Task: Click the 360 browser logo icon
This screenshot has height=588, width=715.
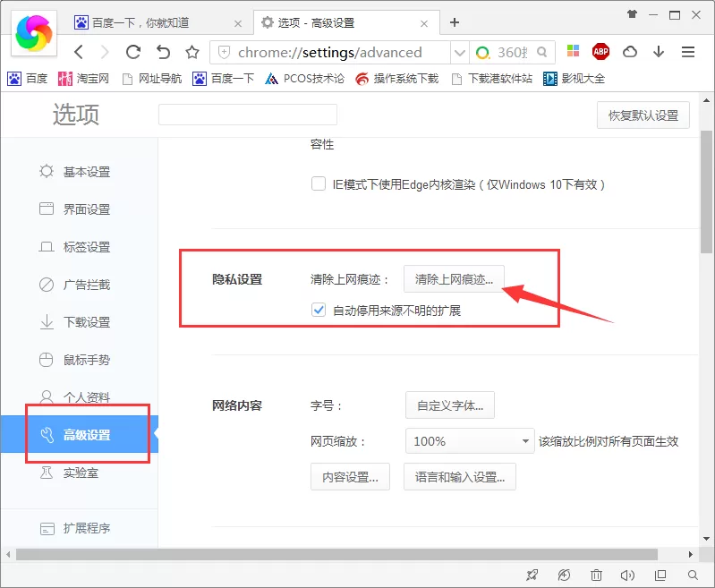Action: pyautogui.click(x=34, y=33)
